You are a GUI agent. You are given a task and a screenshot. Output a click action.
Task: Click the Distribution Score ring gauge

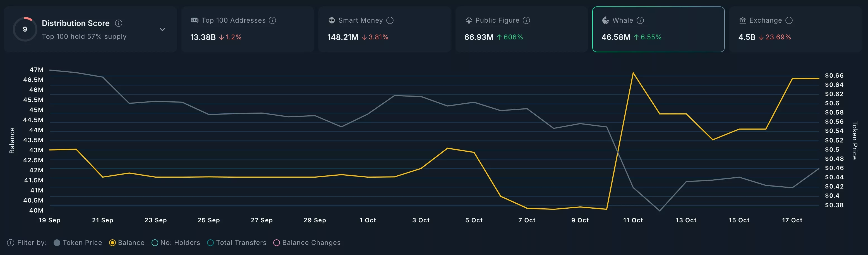point(25,29)
